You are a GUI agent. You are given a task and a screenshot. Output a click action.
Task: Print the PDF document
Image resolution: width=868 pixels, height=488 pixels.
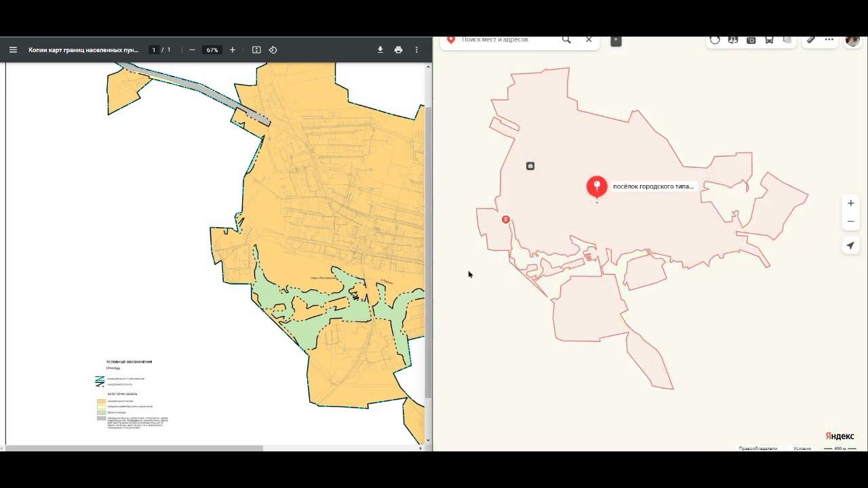click(398, 49)
